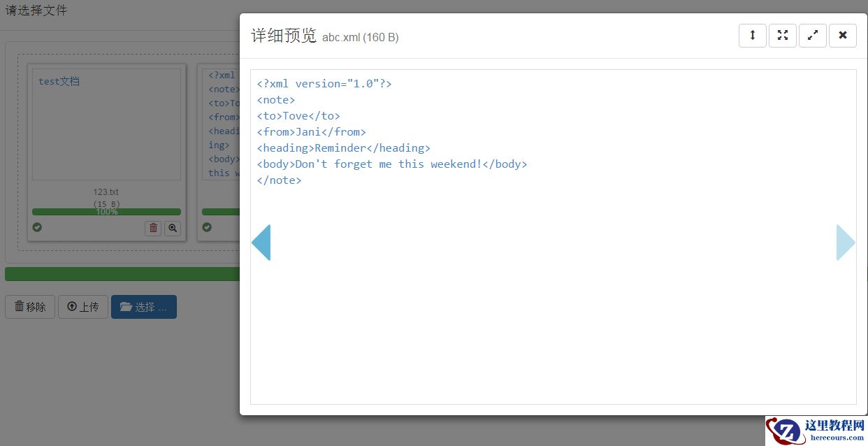The height and width of the screenshot is (446, 868).
Task: Click the upload icon on the 上传 button
Action: click(72, 306)
